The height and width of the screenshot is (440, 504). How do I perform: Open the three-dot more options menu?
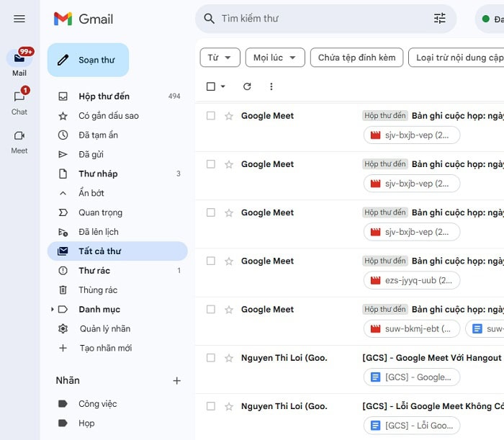pyautogui.click(x=271, y=86)
